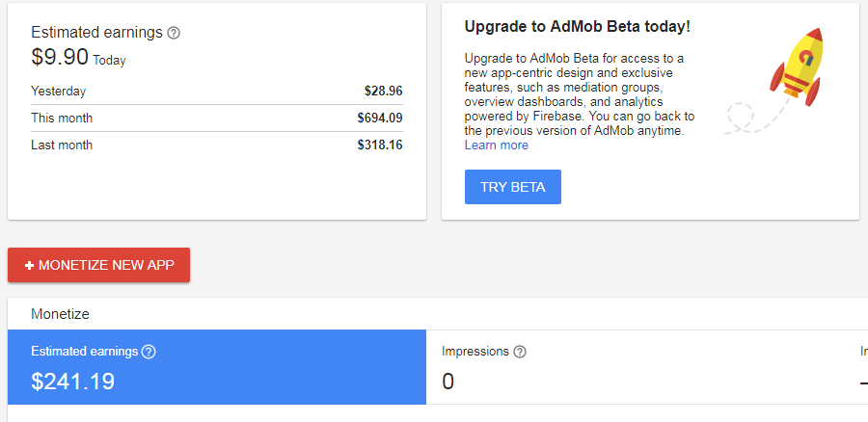This screenshot has height=422, width=868.
Task: Click the $28.96 yesterday amount
Action: [x=384, y=92]
